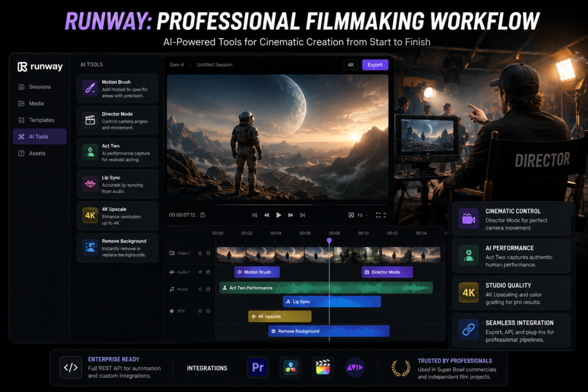This screenshot has width=588, height=392.
Task: Lock the Audio 1 track
Action: tap(208, 272)
